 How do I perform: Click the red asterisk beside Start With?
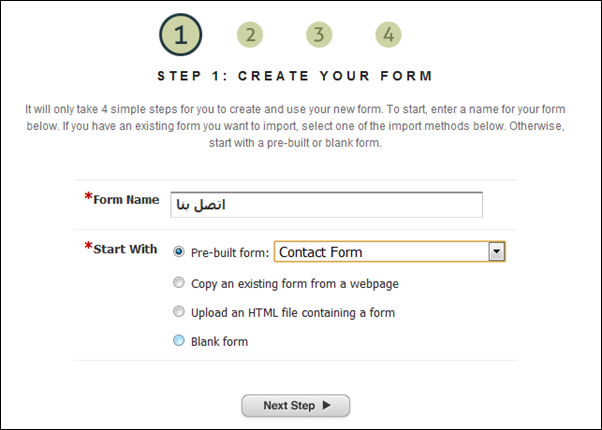pos(88,247)
